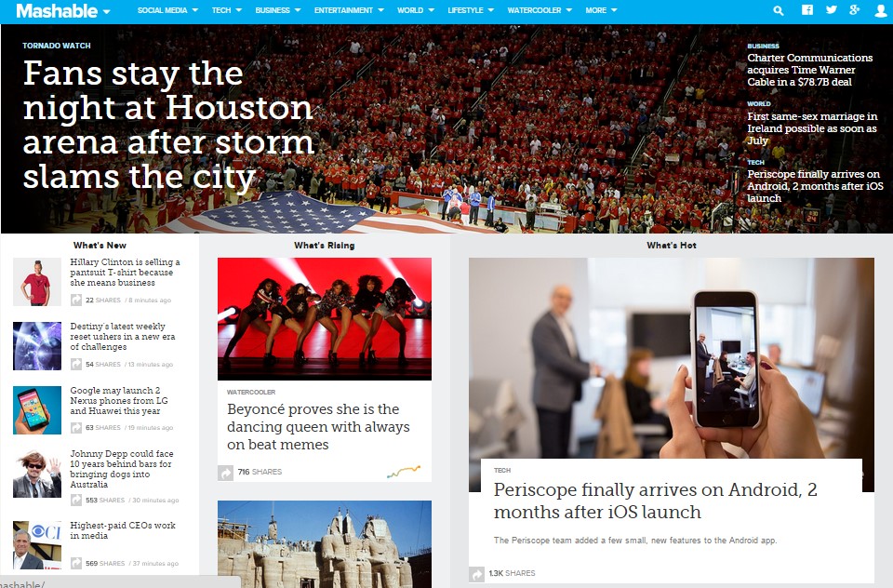The height and width of the screenshot is (588, 893).
Task: Expand the World menu arrow
Action: click(431, 10)
